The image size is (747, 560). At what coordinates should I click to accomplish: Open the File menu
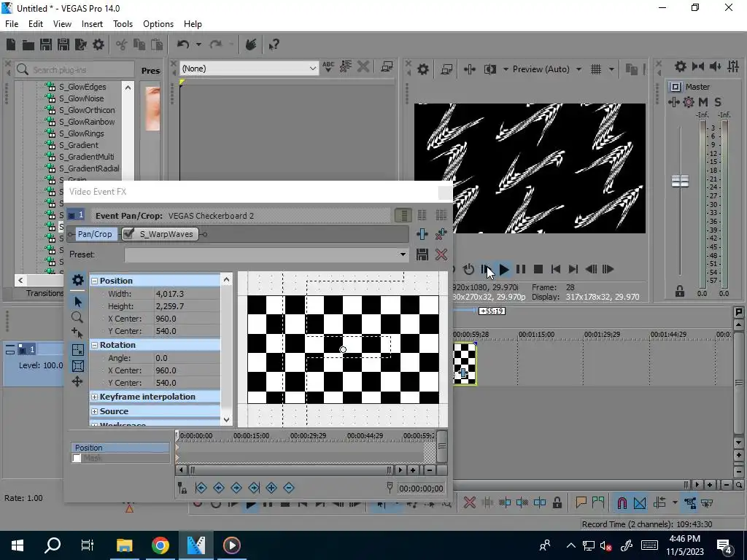point(12,24)
